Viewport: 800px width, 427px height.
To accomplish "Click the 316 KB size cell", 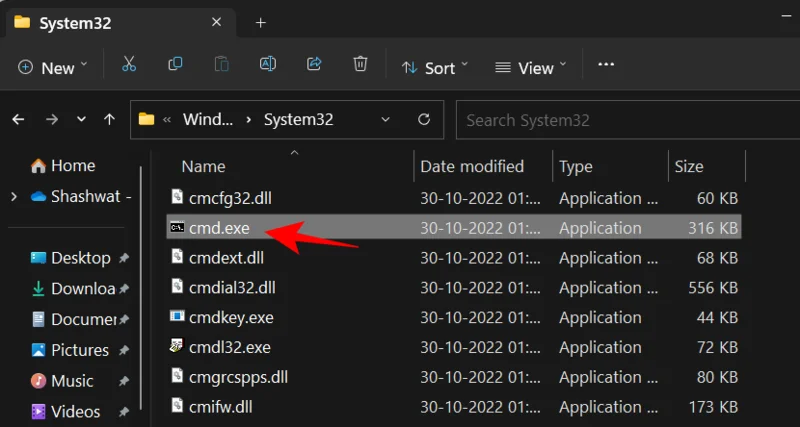I will pos(713,228).
